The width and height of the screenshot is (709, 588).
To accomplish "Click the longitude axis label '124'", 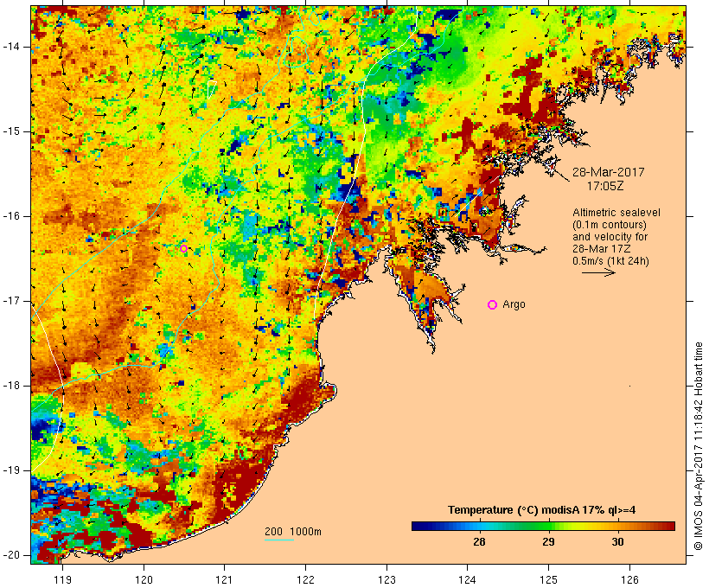I will click(467, 580).
